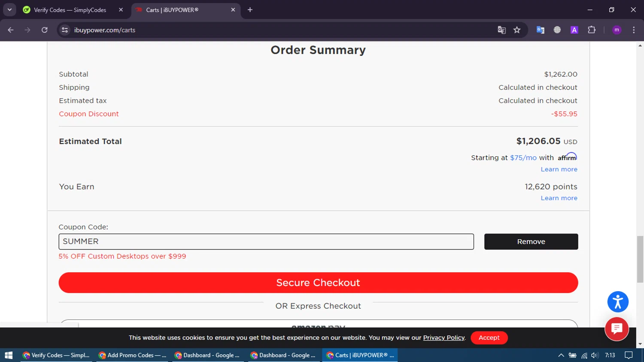Open the taskbar clock showing 7:13
Screen dimensions: 644x362
click(x=610, y=355)
